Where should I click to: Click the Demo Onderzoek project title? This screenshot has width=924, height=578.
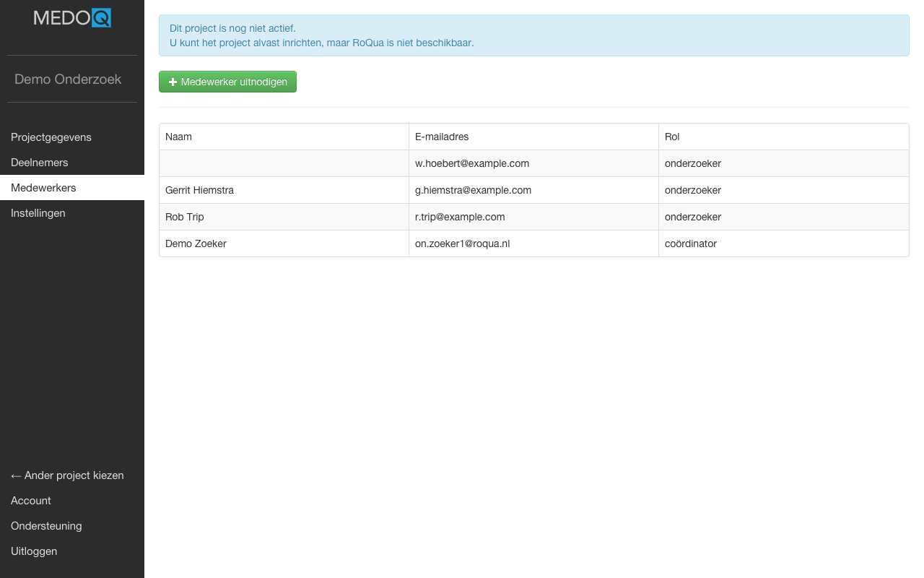[x=68, y=79]
